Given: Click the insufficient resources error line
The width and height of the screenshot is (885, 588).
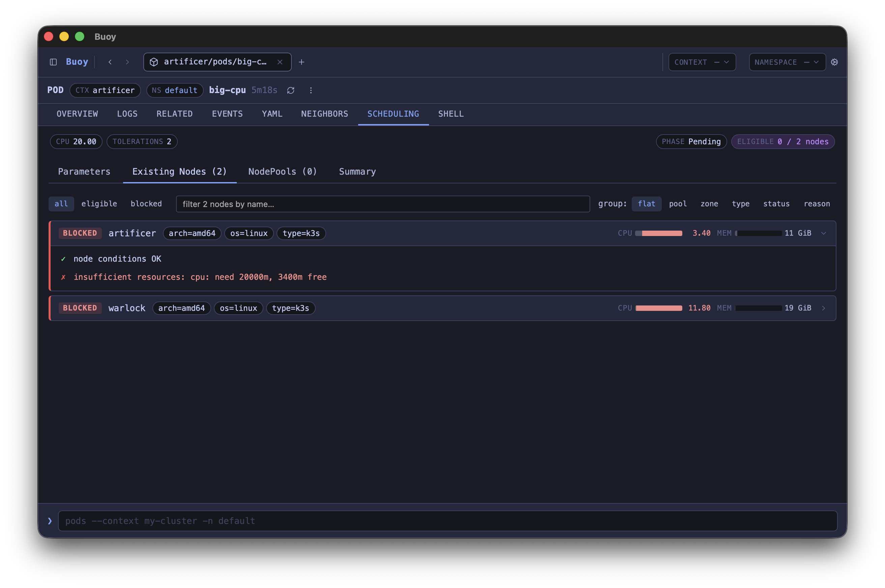Looking at the screenshot, I should (200, 277).
